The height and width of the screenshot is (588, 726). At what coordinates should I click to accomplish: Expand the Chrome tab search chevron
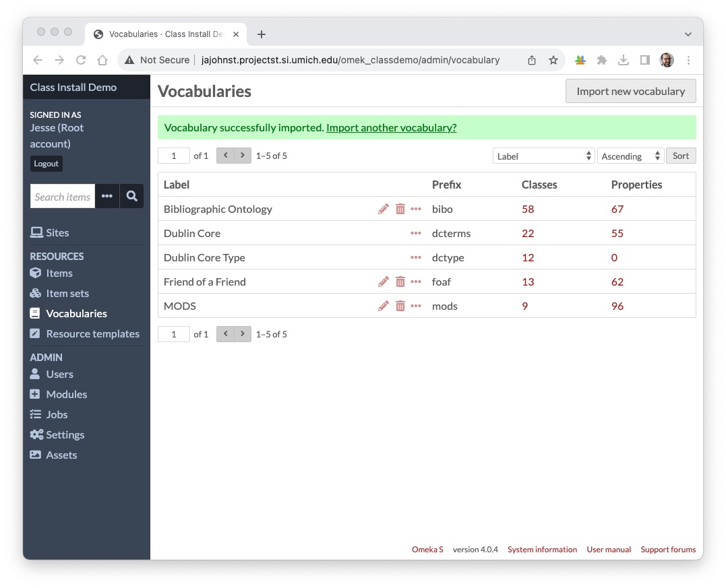click(x=688, y=34)
